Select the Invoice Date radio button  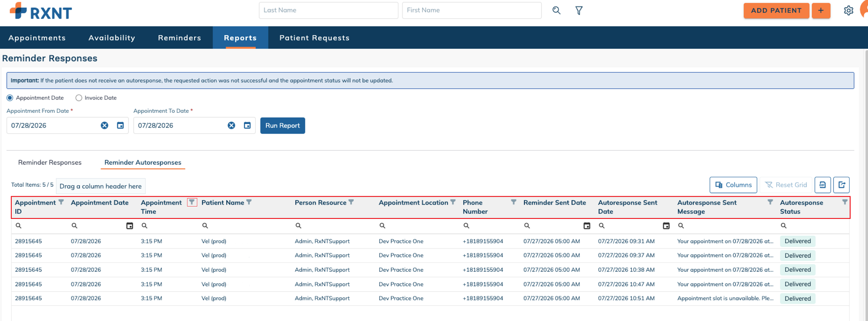[x=79, y=98]
